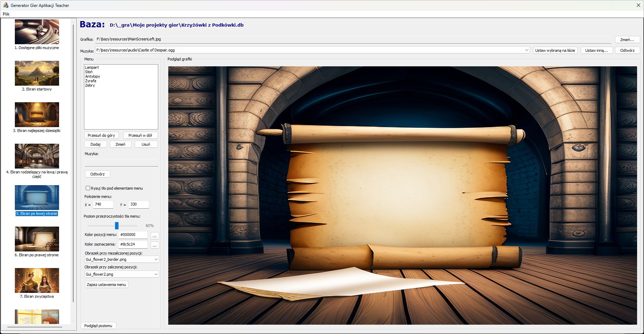Viewport: 644px width, 334px height.
Task: Click the menu transparency slider handle
Action: pyautogui.click(x=117, y=226)
